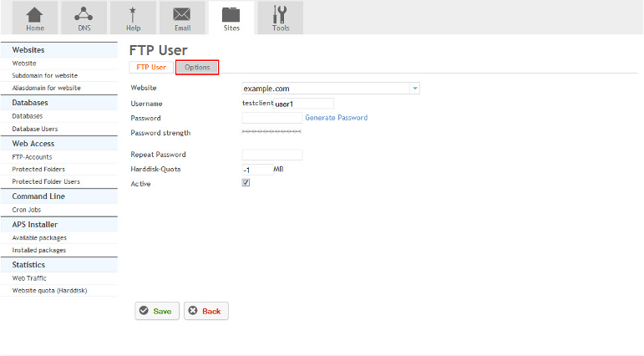This screenshot has height=356, width=644.
Task: Click the password strength bar
Action: tap(271, 131)
